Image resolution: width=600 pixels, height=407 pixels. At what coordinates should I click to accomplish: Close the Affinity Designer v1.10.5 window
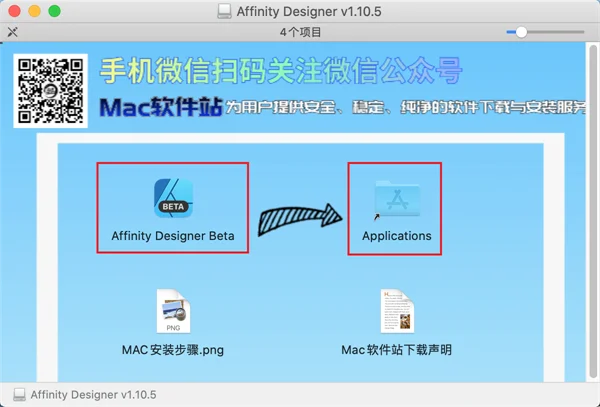[15, 11]
